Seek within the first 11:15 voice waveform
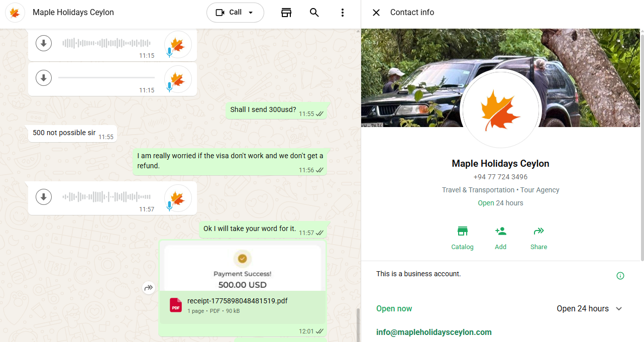Viewport: 644px width, 342px height. (x=106, y=43)
